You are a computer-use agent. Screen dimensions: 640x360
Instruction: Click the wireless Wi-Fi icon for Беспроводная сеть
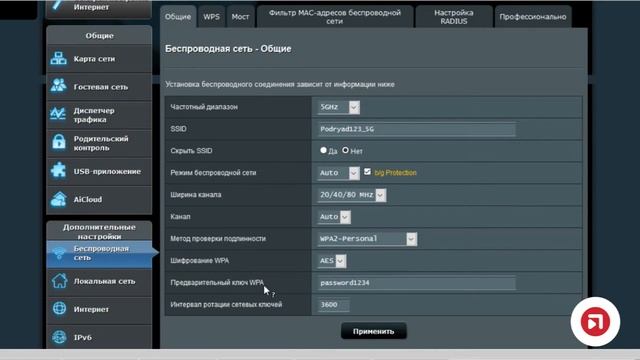pyautogui.click(x=59, y=253)
